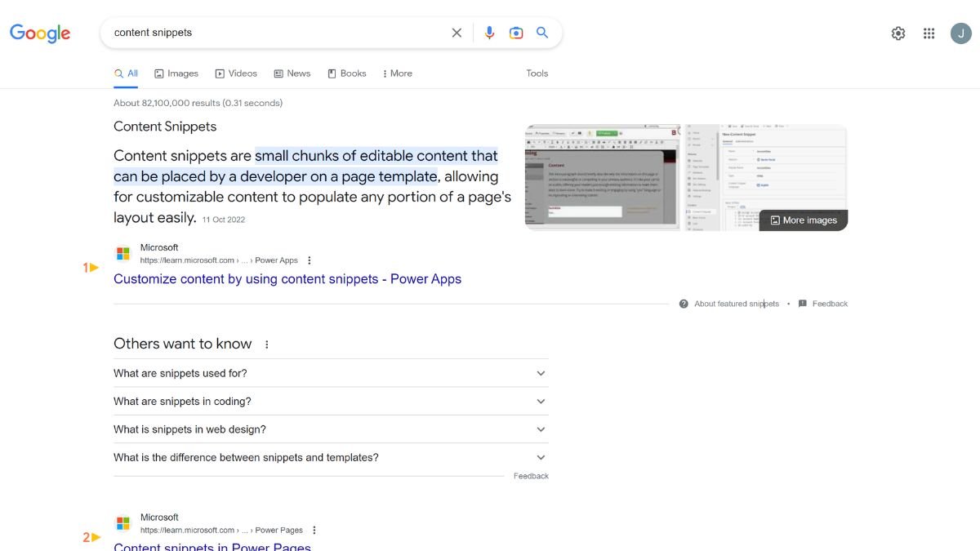Open three-dot menu beside Power Pages breadcrumb
The width and height of the screenshot is (980, 551).
coord(314,530)
